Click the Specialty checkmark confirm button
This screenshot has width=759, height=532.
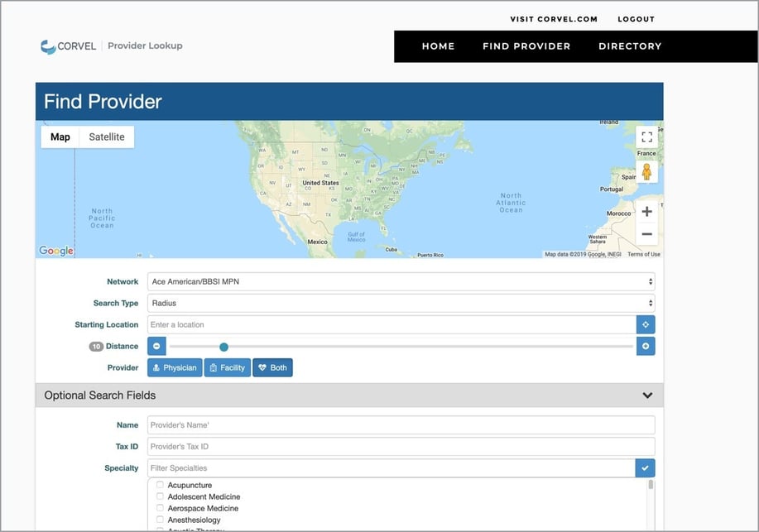click(x=645, y=467)
